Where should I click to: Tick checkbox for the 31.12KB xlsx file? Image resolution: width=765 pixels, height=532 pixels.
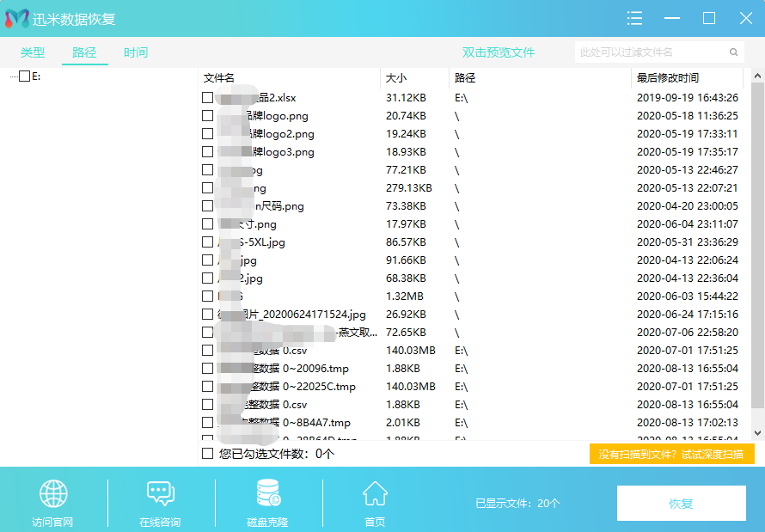(x=207, y=98)
